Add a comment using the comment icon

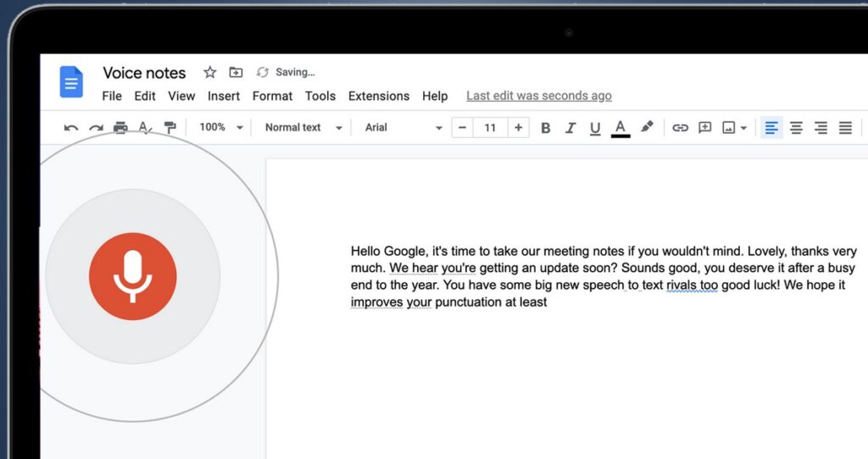pyautogui.click(x=704, y=128)
